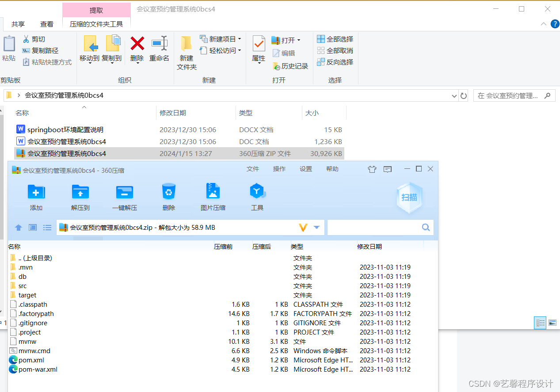Image resolution: width=560 pixels, height=392 pixels.
Task: Select the 解压到 extract-to icon
Action: pos(80,196)
